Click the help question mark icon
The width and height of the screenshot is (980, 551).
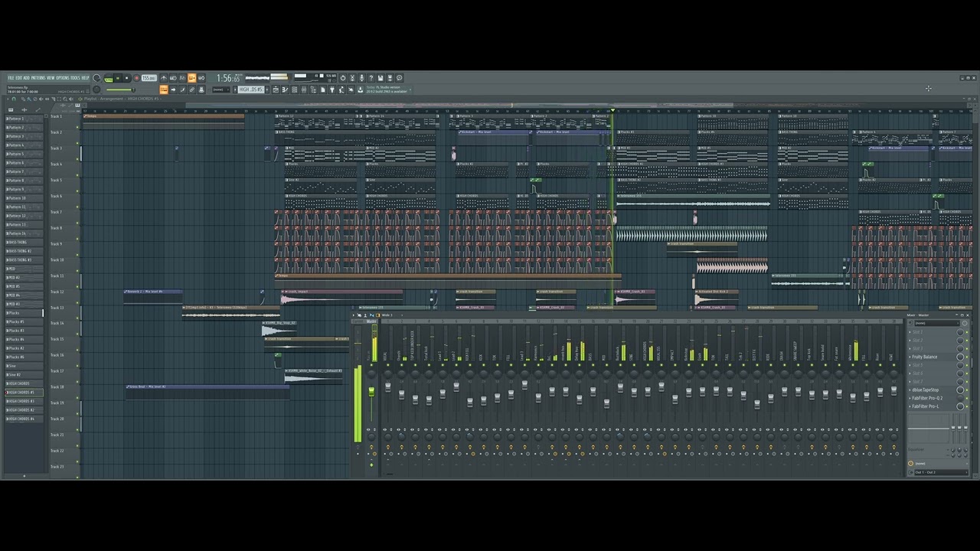click(x=371, y=77)
